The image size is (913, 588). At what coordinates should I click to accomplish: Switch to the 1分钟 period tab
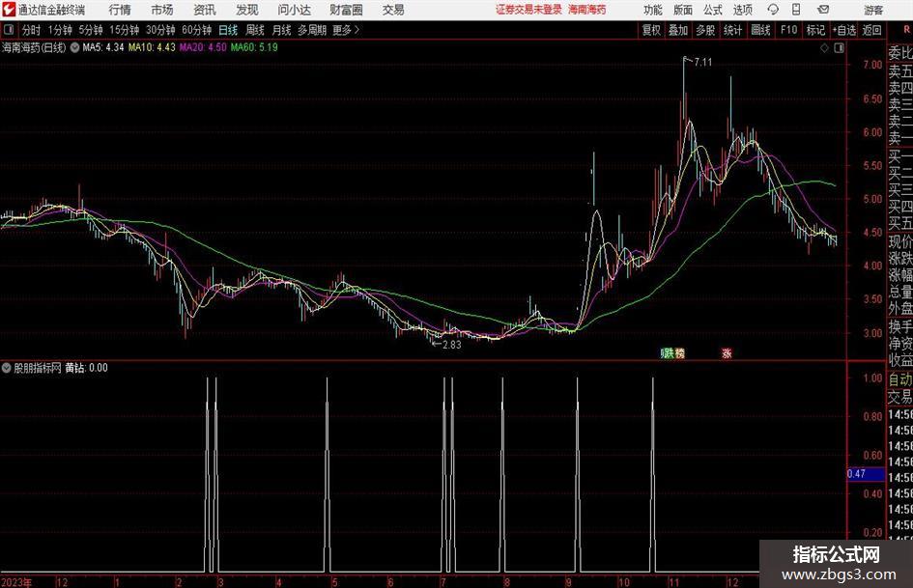pyautogui.click(x=60, y=30)
